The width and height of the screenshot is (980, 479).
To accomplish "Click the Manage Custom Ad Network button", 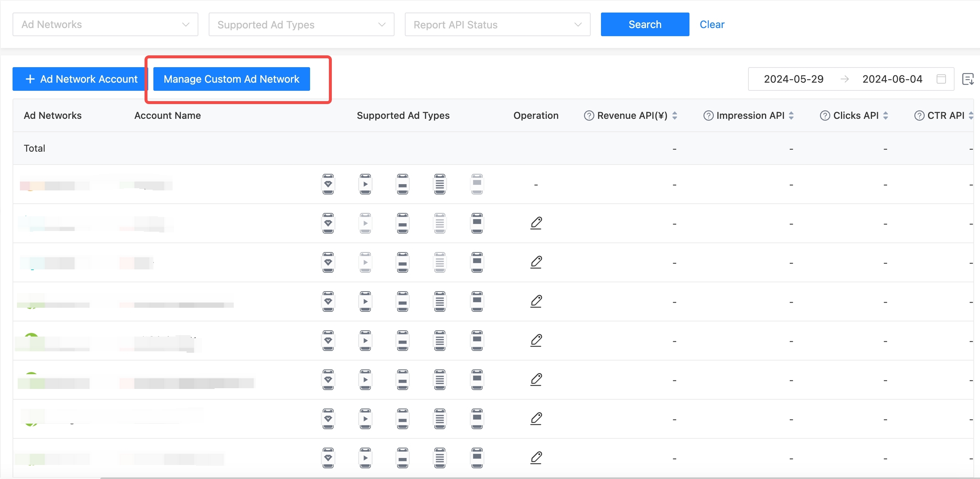I will 231,79.
